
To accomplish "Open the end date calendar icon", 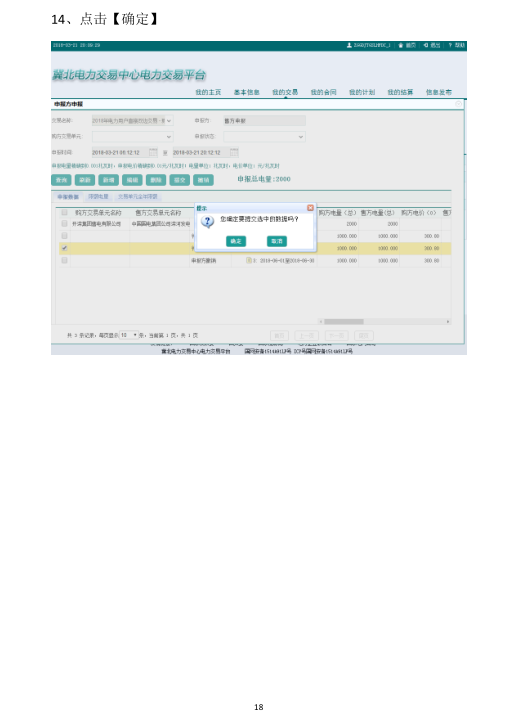I will tap(234, 152).
